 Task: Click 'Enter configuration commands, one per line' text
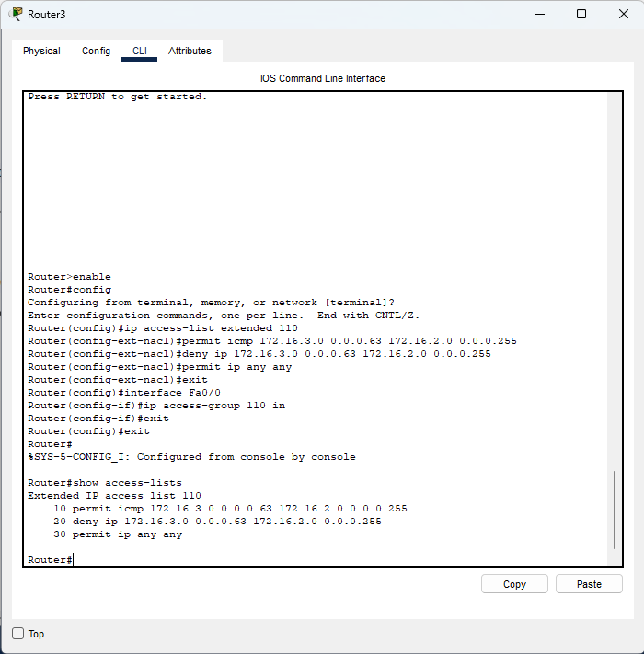(x=224, y=316)
